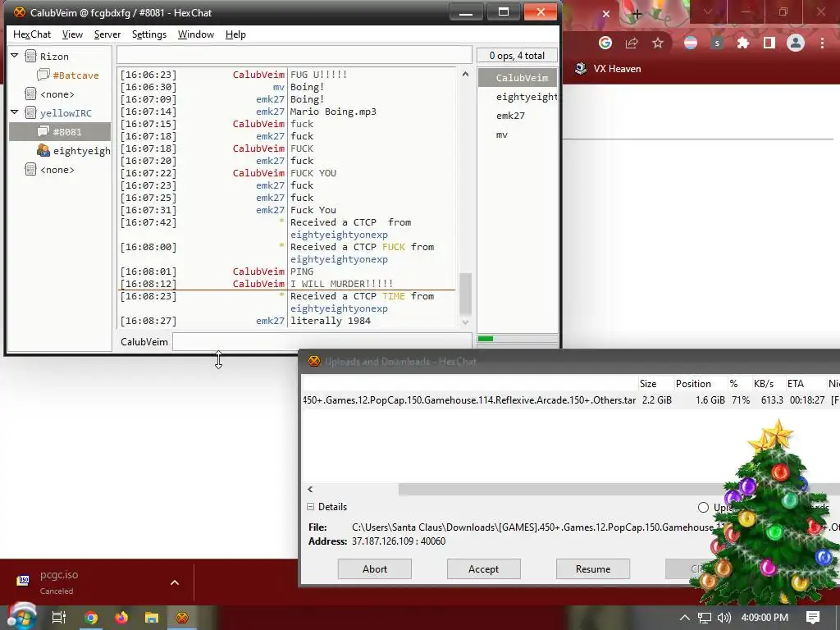The height and width of the screenshot is (630, 840).
Task: Click the chat scrollbar down arrow
Action: pos(465,322)
